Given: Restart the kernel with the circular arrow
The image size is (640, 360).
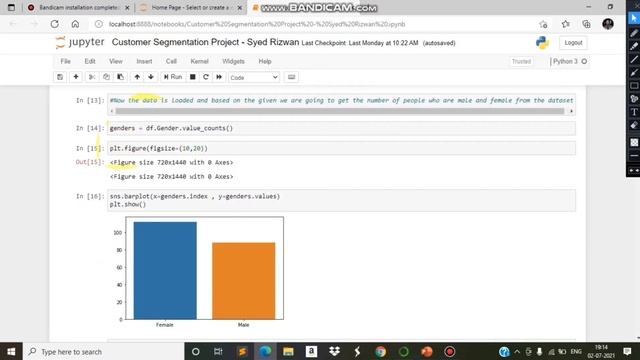Looking at the screenshot, I should coord(206,77).
